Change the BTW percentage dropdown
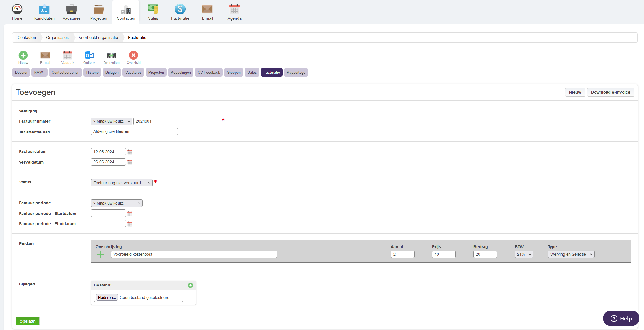Screen dimensions: 644x330 524,254
